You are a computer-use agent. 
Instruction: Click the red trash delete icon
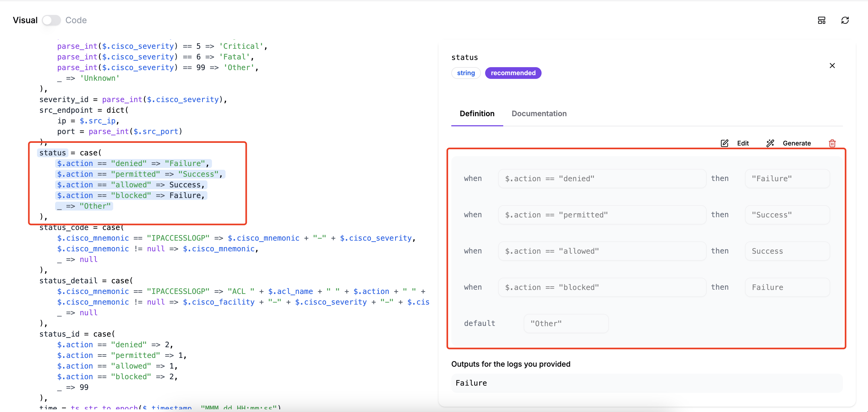tap(832, 143)
